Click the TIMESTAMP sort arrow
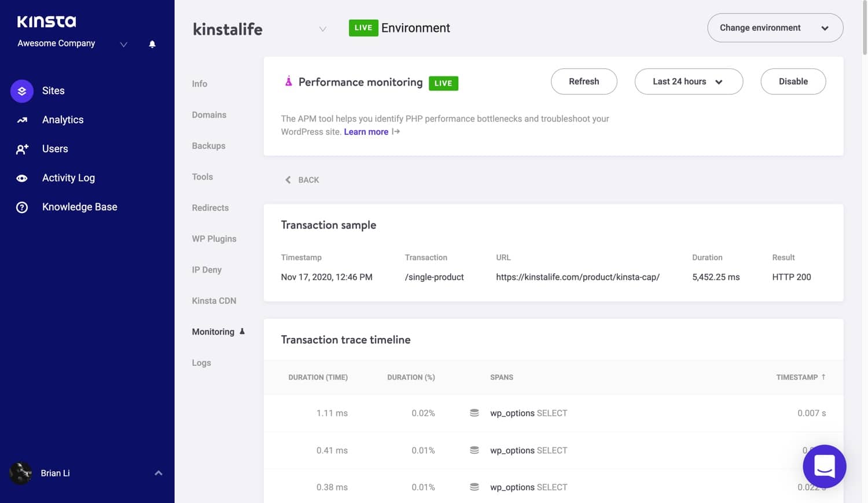This screenshot has width=868, height=503. click(823, 377)
